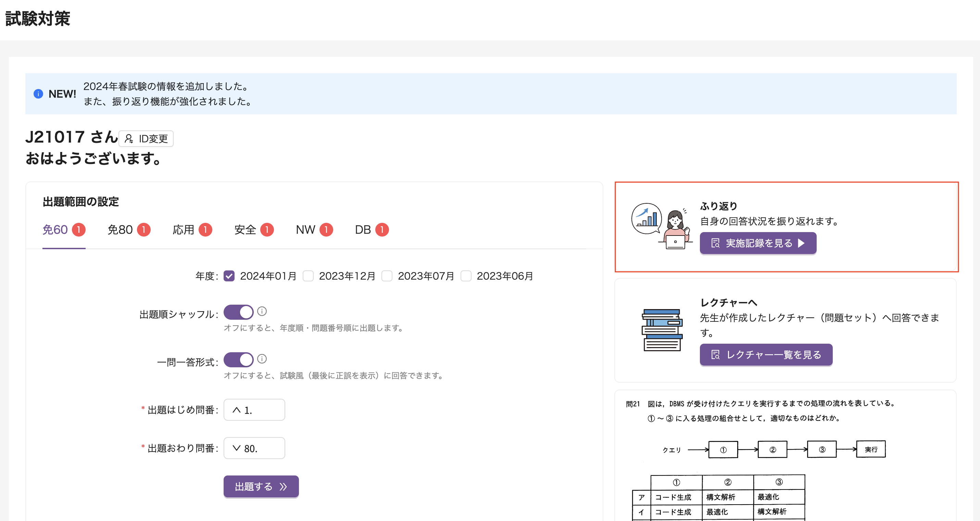Screen dimensions: 980x521
Task: Click the info icon next to 一問一答形式
Action: click(262, 359)
